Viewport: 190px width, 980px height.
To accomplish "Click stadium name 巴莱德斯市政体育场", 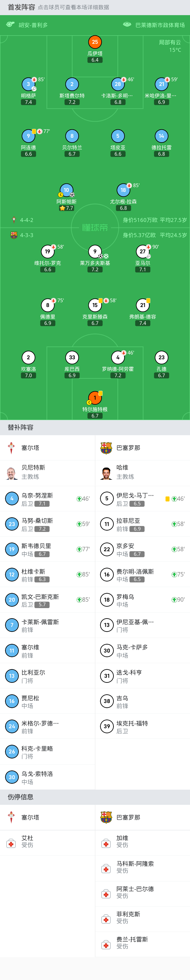I will click(160, 25).
